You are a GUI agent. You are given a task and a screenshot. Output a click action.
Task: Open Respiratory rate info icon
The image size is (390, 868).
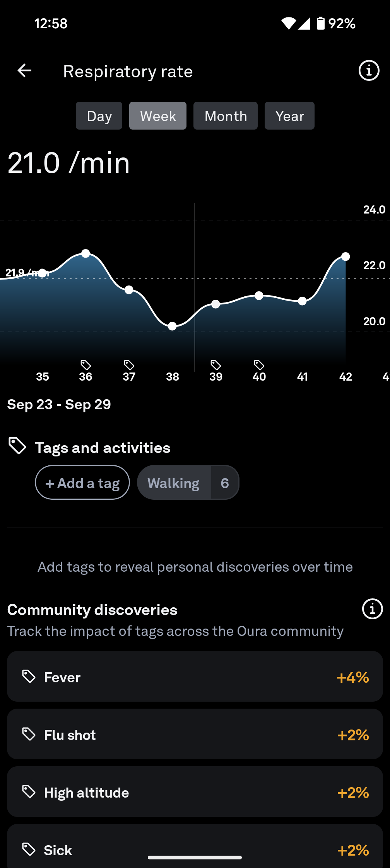pos(369,71)
